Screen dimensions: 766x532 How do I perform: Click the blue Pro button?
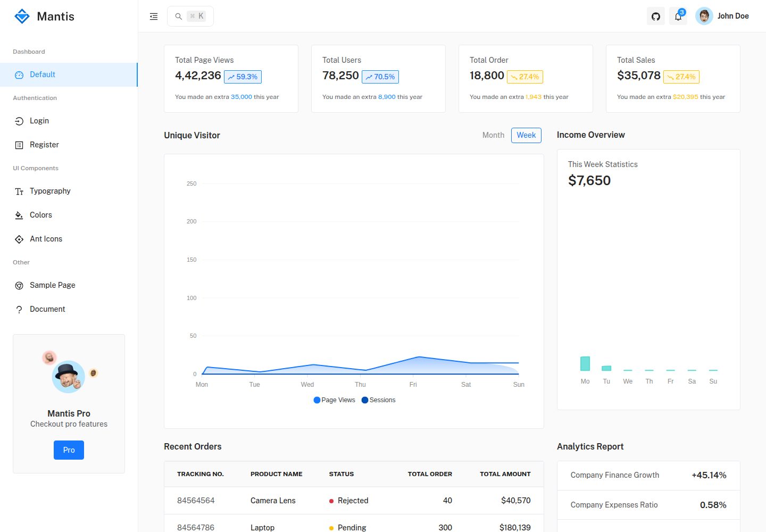[x=69, y=450]
